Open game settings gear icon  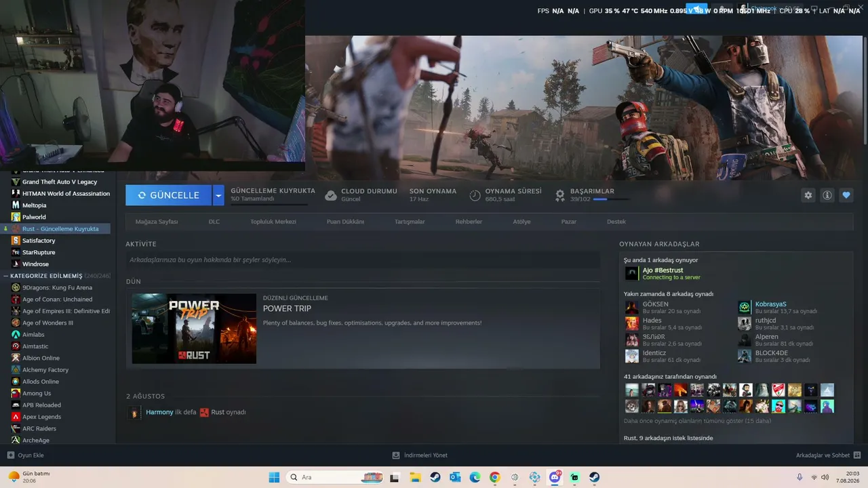(x=808, y=195)
